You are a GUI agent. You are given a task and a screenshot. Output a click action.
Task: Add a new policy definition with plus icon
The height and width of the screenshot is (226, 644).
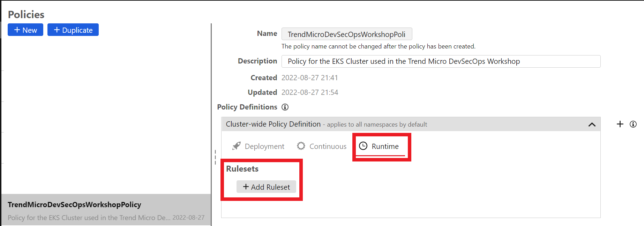pyautogui.click(x=620, y=124)
